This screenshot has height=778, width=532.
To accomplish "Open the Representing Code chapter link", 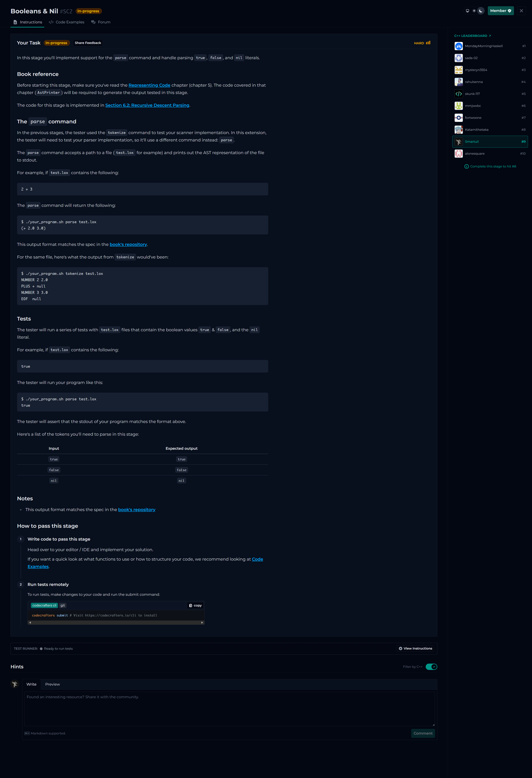I will [x=149, y=85].
